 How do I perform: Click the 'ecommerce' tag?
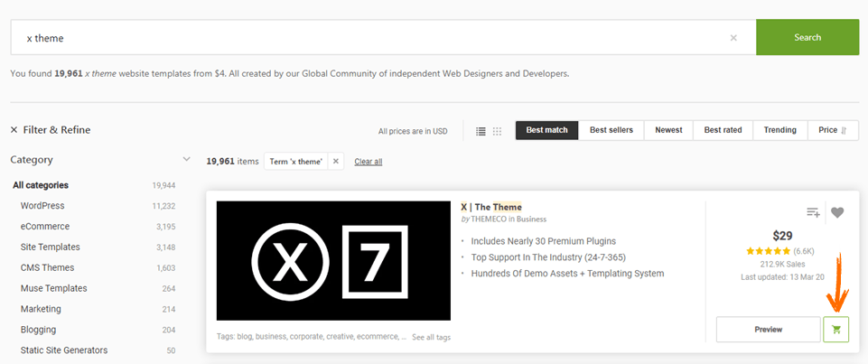pyautogui.click(x=378, y=337)
